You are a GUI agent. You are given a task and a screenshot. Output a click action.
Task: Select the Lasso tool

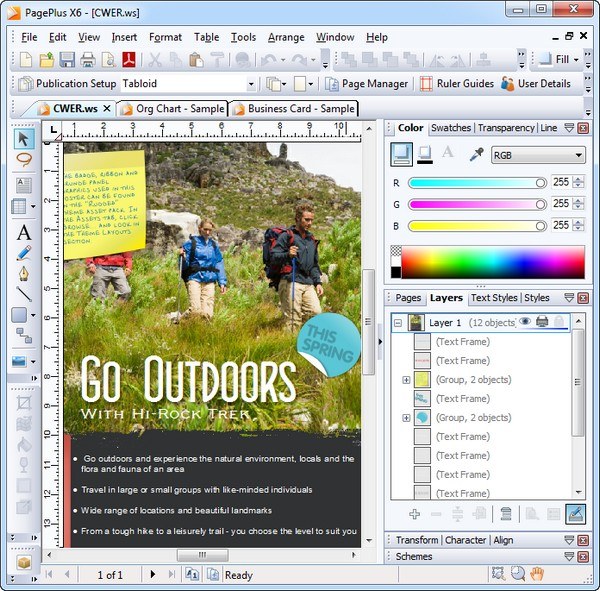click(24, 160)
